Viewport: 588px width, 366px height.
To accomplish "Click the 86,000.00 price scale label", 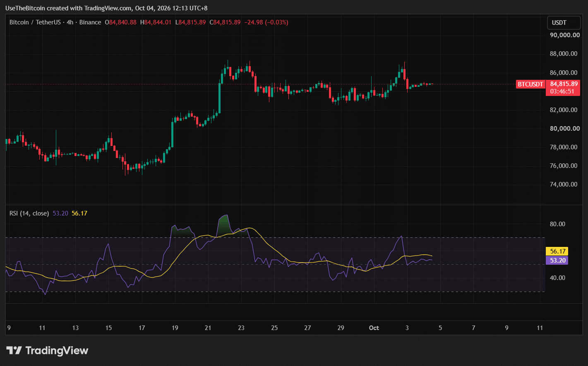I will pos(564,73).
